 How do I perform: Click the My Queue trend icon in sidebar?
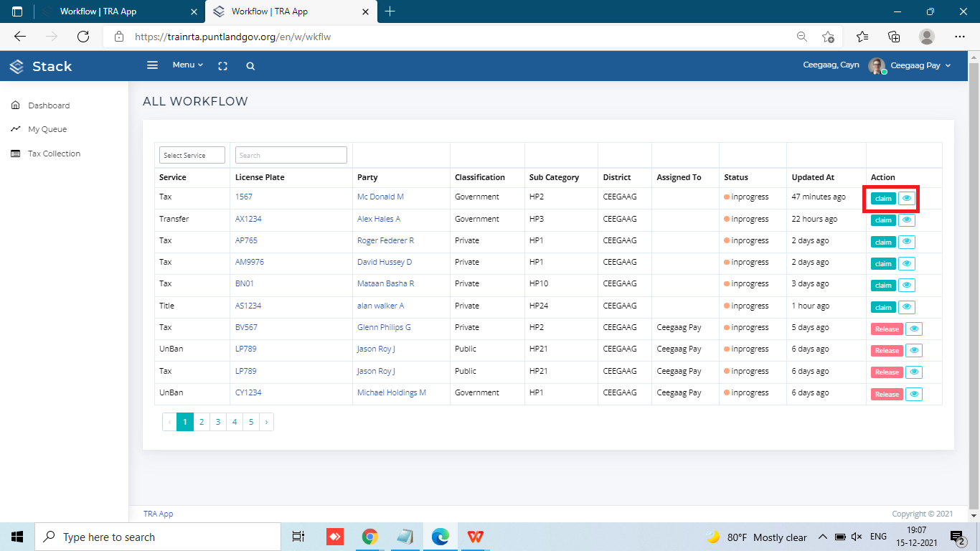point(16,129)
